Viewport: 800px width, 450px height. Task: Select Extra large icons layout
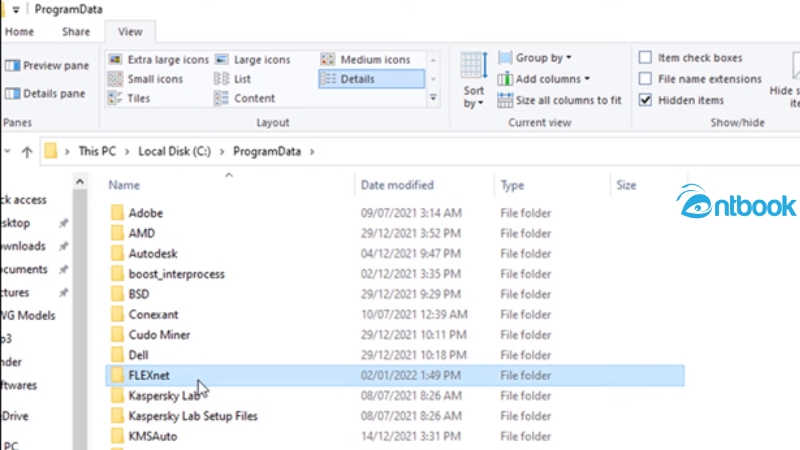click(x=159, y=60)
